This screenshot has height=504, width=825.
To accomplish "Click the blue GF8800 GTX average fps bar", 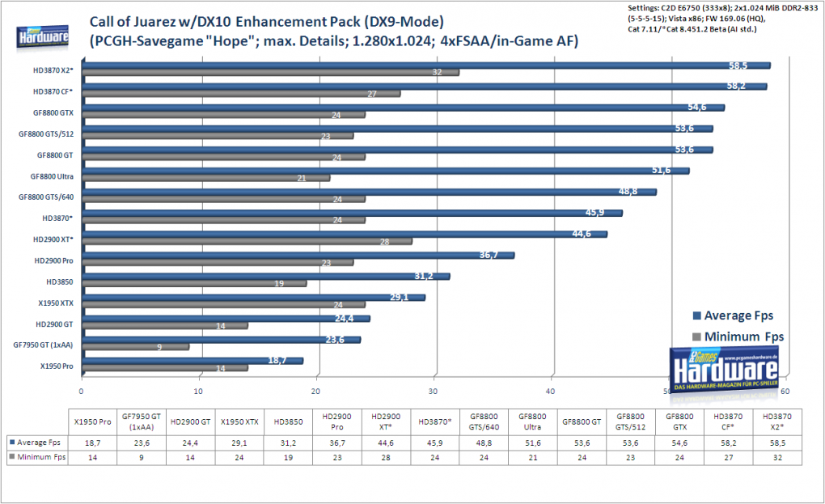I will tap(404, 108).
